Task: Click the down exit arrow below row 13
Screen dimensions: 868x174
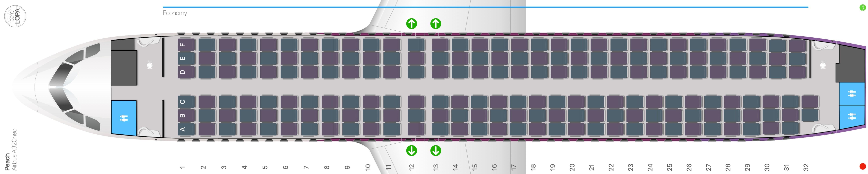Action: 436,150
